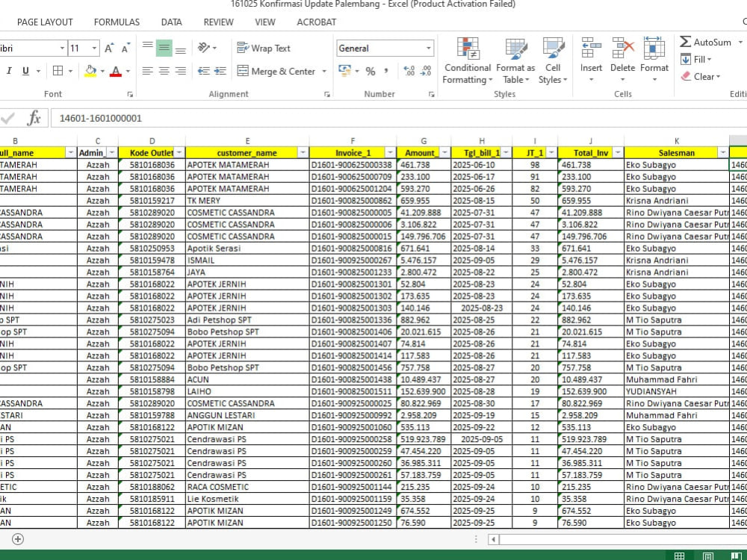The image size is (747, 560).
Task: Open Total_Inv column filter
Action: (618, 153)
